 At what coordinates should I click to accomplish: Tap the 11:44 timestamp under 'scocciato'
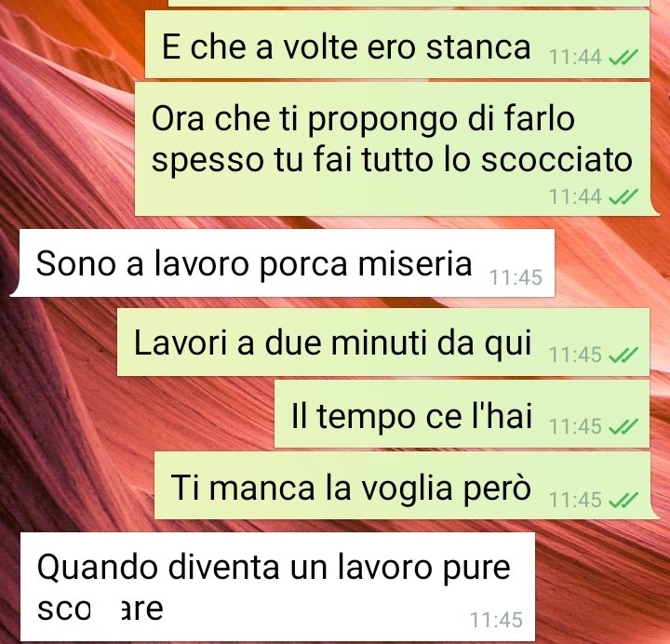[575, 197]
